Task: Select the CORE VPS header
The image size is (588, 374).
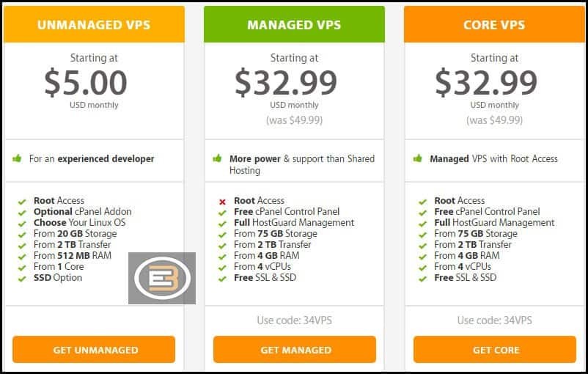Action: click(494, 24)
